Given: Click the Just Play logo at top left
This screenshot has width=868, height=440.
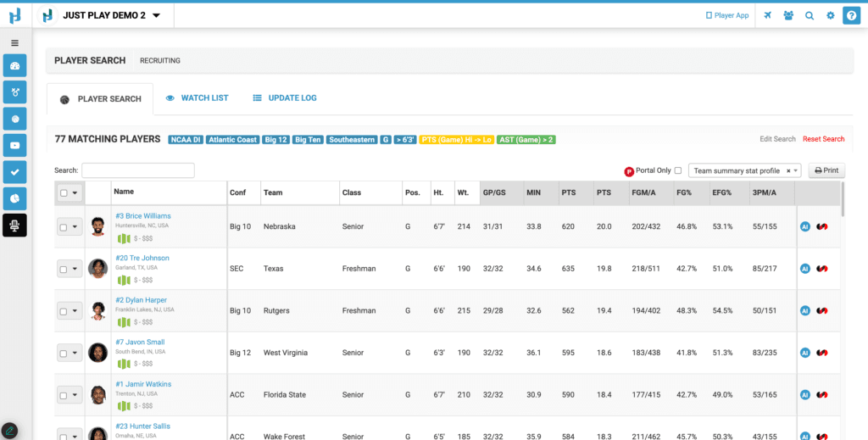Looking at the screenshot, I should click(15, 15).
